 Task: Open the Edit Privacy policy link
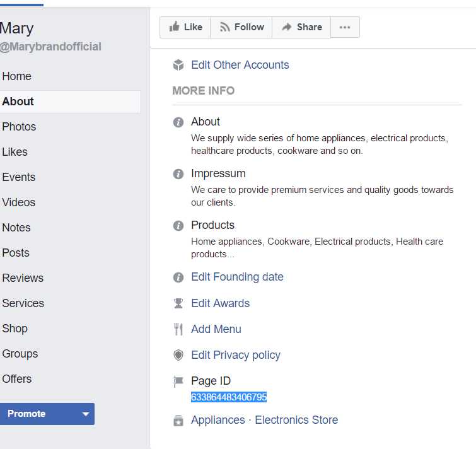tap(236, 355)
